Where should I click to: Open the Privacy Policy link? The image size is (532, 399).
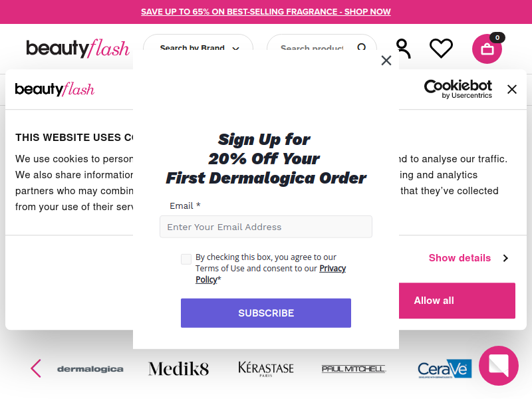pyautogui.click(x=271, y=274)
